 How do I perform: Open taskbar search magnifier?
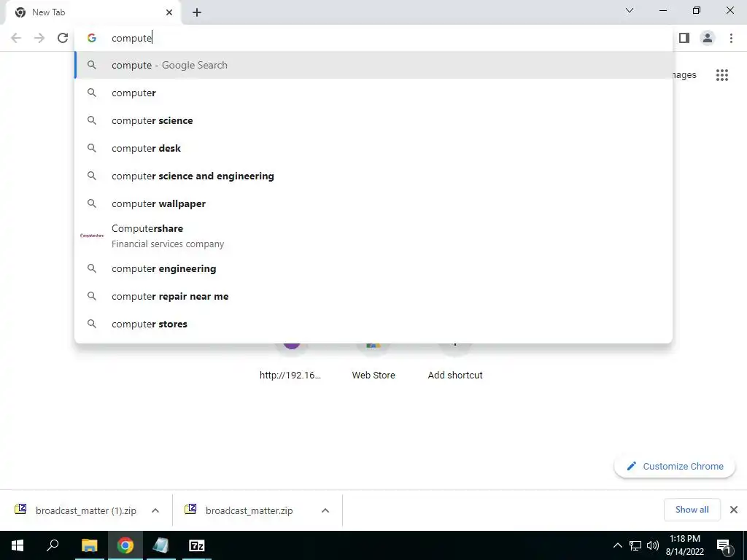pyautogui.click(x=53, y=545)
